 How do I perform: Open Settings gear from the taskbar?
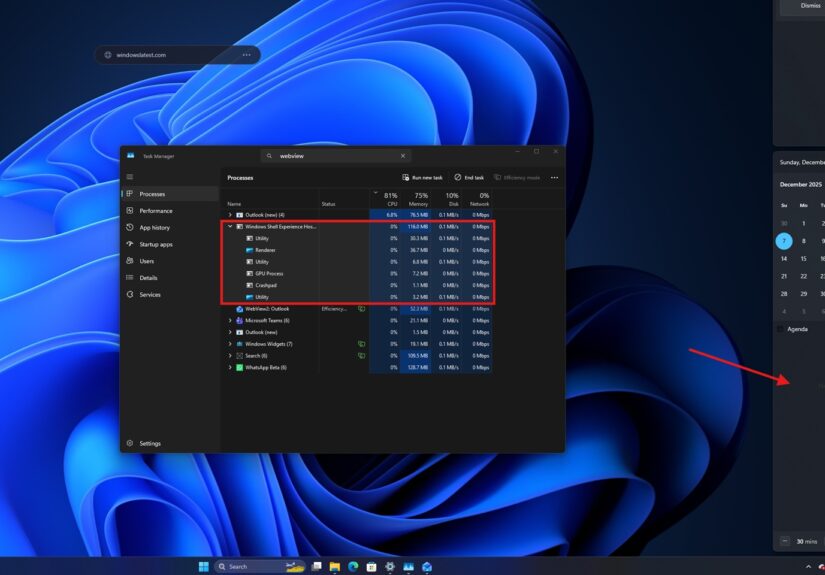click(x=390, y=567)
